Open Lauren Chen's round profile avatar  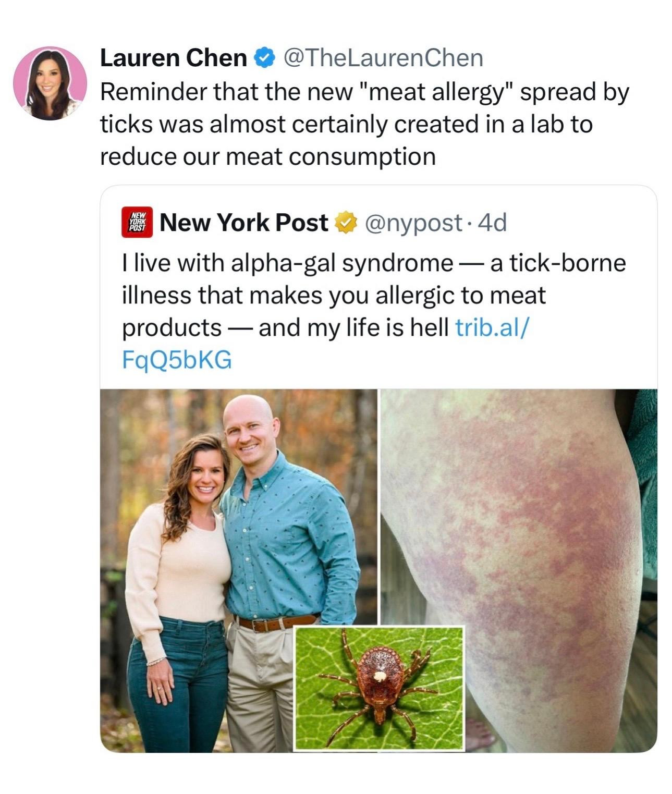click(x=50, y=83)
